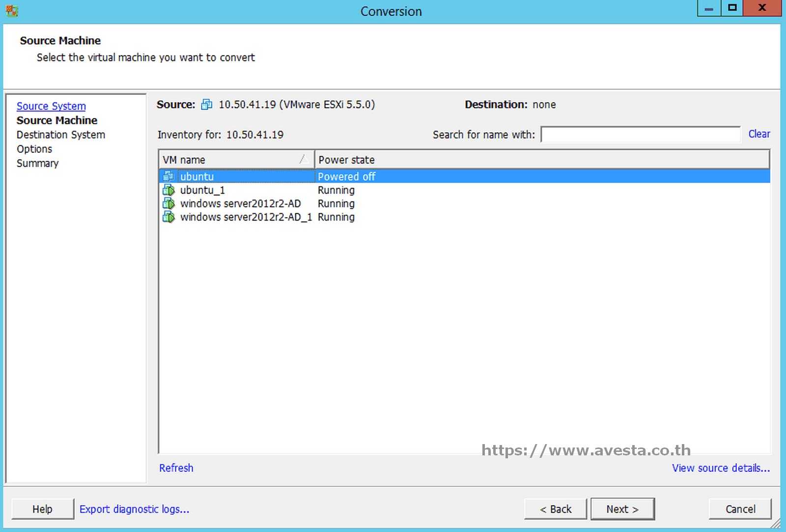Image resolution: width=786 pixels, height=532 pixels.
Task: Click the powered-off icon beside ubuntu
Action: click(169, 176)
